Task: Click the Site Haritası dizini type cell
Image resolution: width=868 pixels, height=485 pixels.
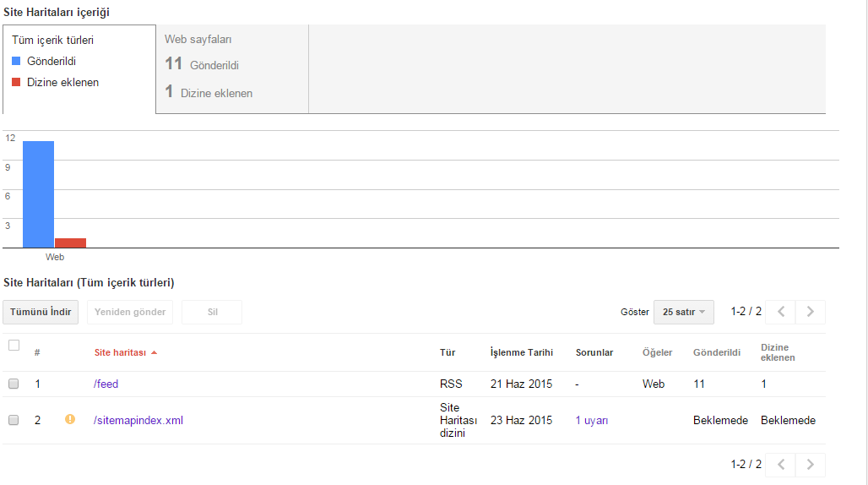Action: (x=458, y=420)
